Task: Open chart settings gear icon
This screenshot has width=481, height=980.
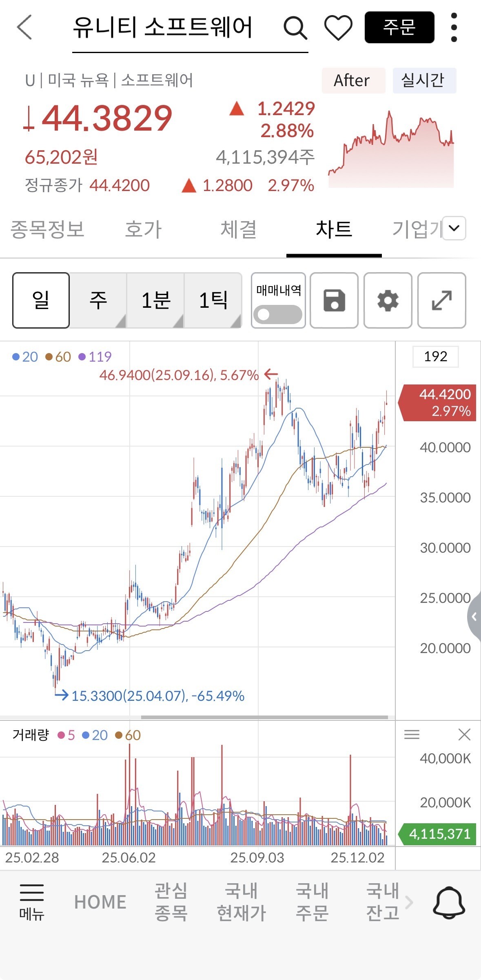Action: coord(388,300)
